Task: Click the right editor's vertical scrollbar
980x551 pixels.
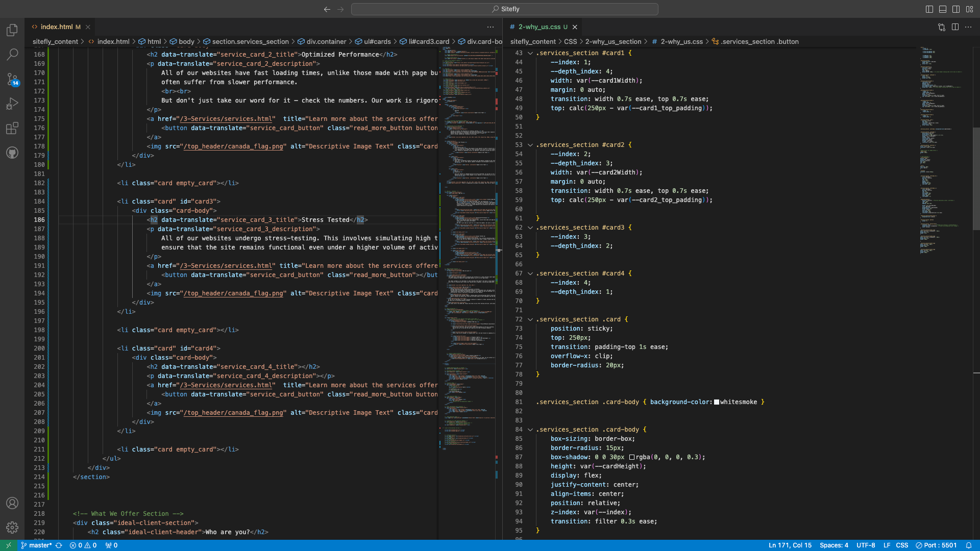Action: pos(976,179)
